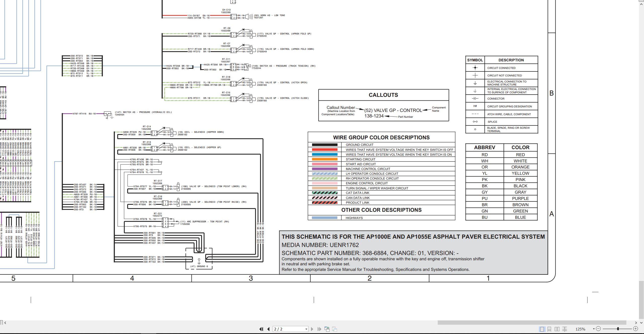Click the red key-switch-off wire color swatch
The height and width of the screenshot is (334, 644).
click(x=325, y=150)
